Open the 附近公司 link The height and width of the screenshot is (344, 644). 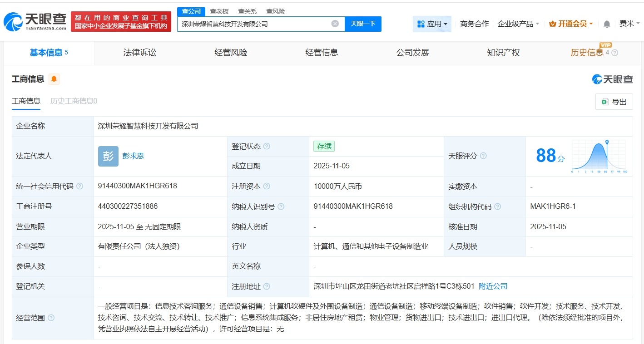pos(493,286)
